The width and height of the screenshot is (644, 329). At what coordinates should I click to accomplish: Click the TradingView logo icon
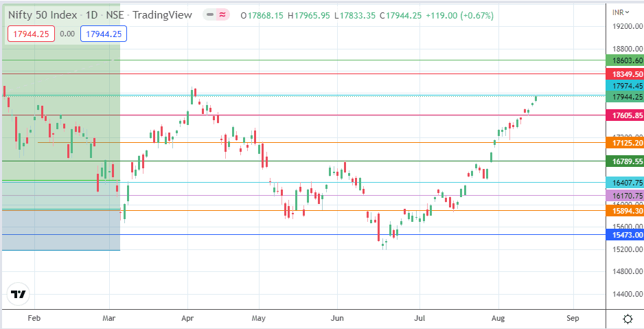(x=19, y=294)
